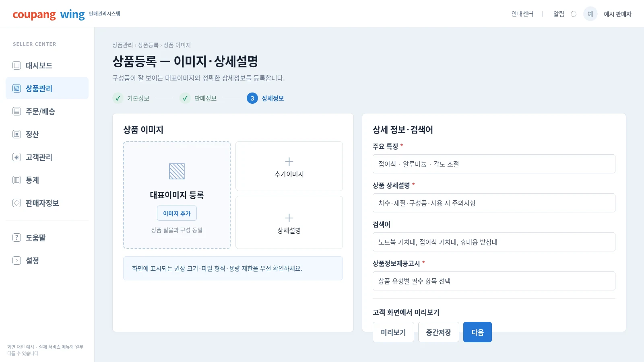Click the 정산 sidebar icon
This screenshot has width=644, height=362.
tap(17, 134)
